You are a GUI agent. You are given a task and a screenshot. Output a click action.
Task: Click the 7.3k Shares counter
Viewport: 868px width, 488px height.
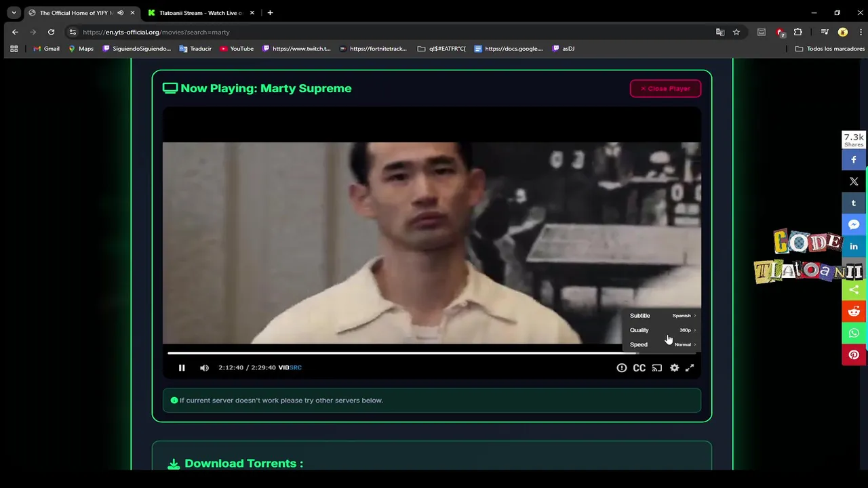tap(854, 140)
